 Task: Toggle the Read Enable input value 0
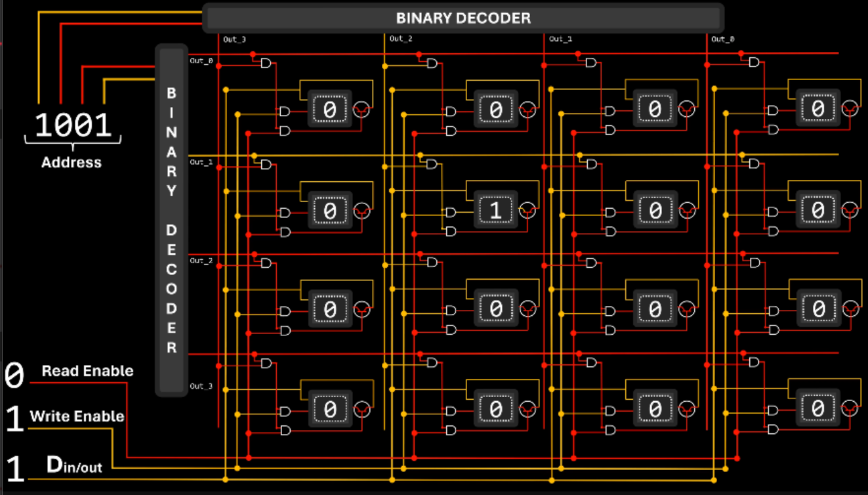14,376
